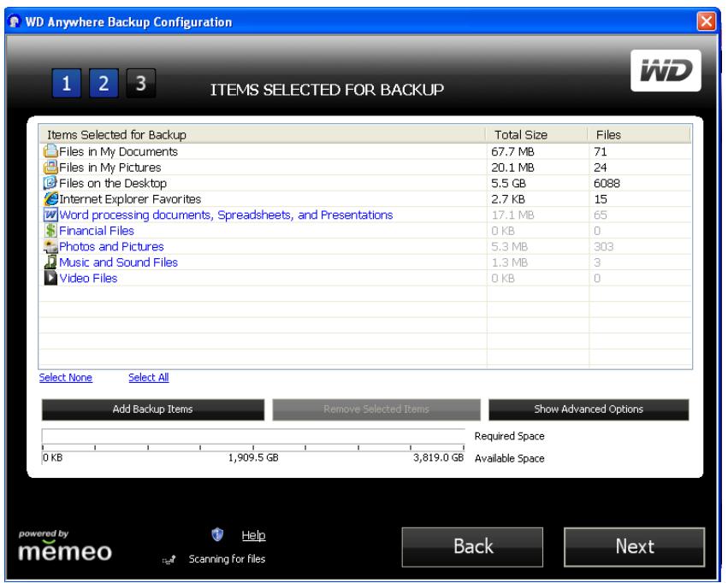Screen dimensions: 728x583
Task: Click the 71 file count
Action: pyautogui.click(x=601, y=151)
